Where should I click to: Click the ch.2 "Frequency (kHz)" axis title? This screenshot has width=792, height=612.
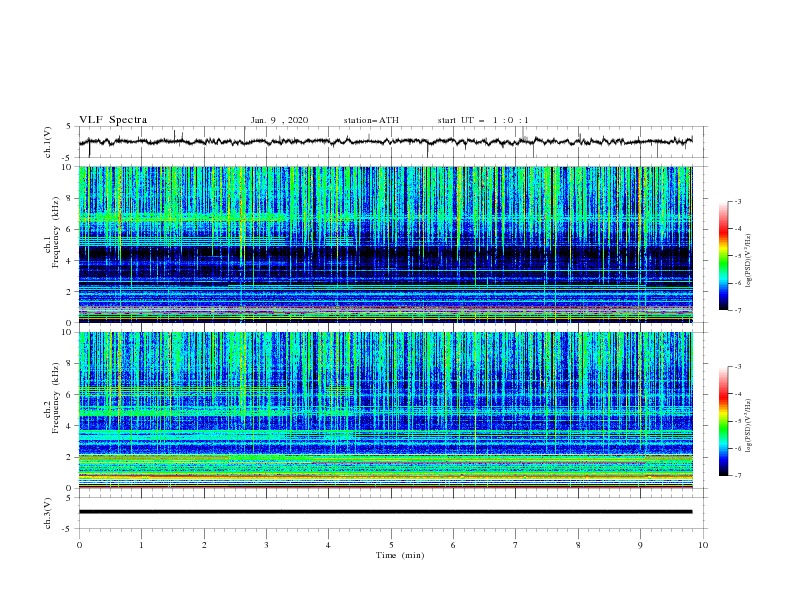tap(56, 399)
